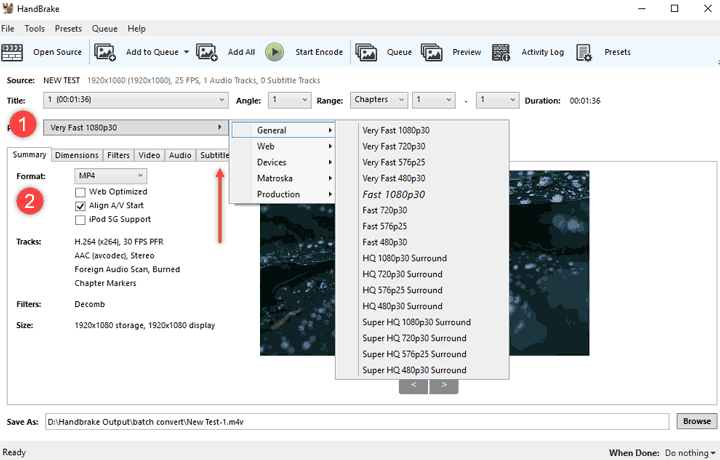Screen dimensions: 720x460
Task: Open the Add to Queue dropdown arrow
Action: [186, 52]
